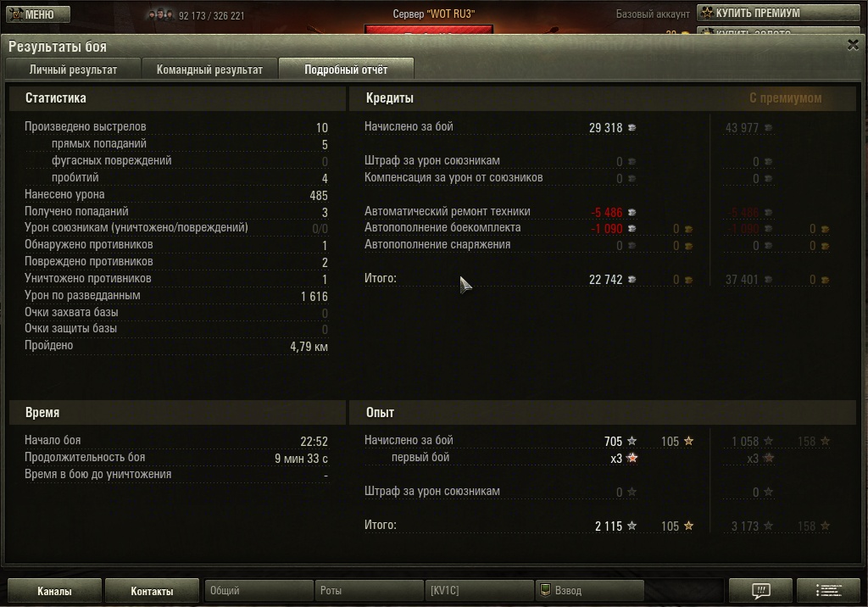Screen dimensions: 868x607
Task: Select the Подробный отчёт tab
Action: [x=346, y=70]
